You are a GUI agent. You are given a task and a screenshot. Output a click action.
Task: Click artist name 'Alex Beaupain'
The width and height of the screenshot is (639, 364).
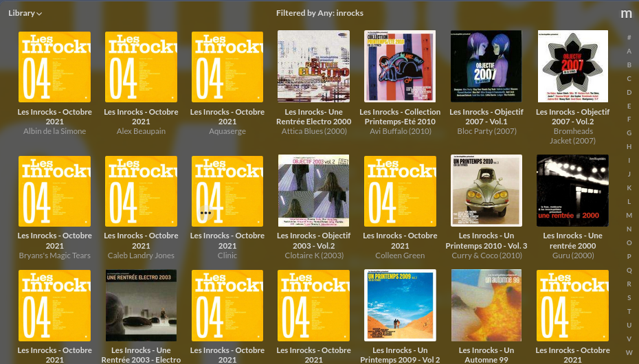coord(141,131)
